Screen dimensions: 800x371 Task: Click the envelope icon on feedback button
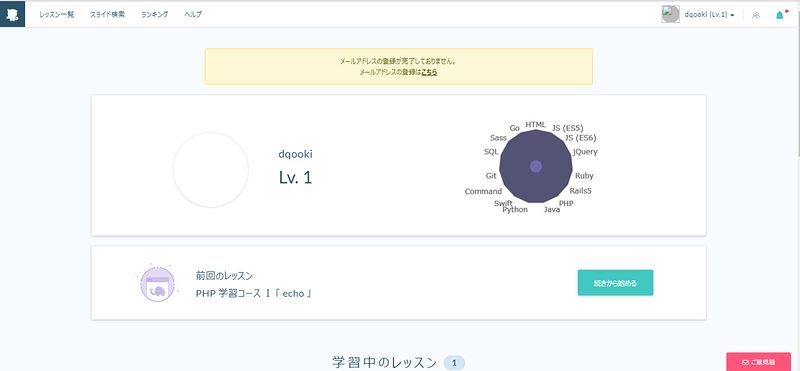[745, 362]
